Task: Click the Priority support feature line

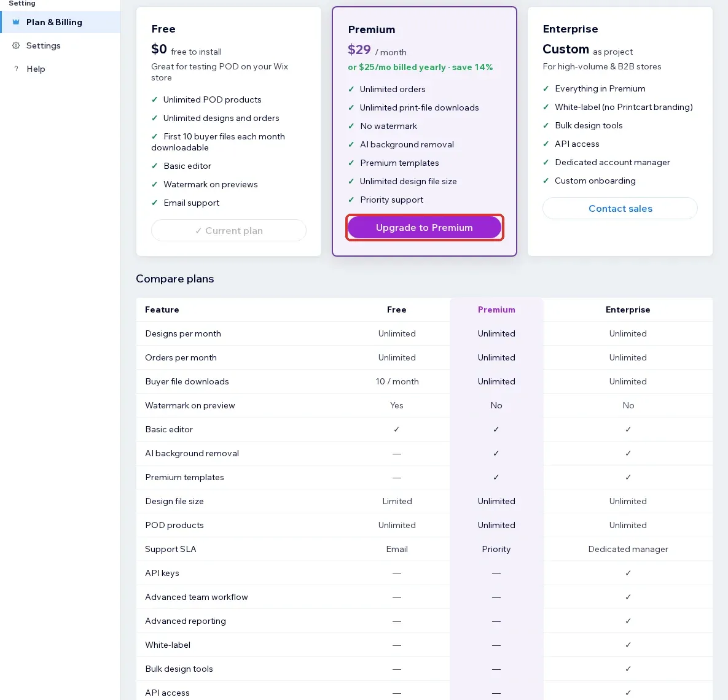Action: (392, 200)
